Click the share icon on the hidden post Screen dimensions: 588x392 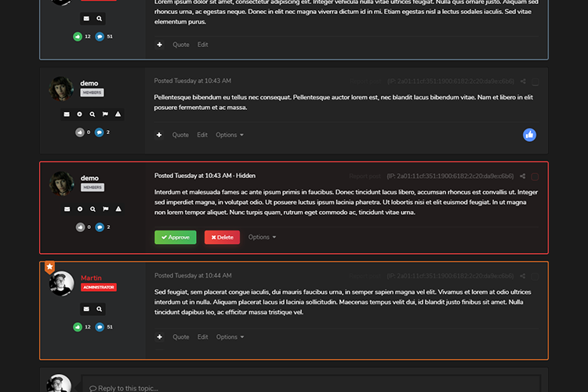click(523, 176)
